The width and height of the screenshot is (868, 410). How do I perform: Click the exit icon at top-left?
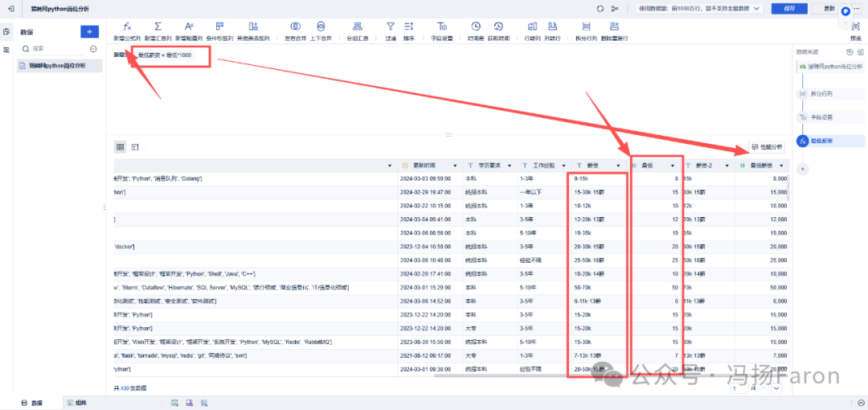point(11,9)
